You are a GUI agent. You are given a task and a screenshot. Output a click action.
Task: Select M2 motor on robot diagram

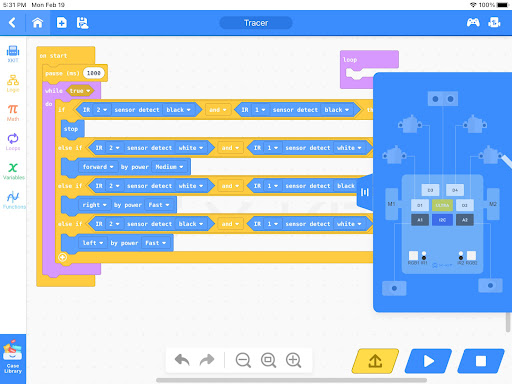[493, 204]
